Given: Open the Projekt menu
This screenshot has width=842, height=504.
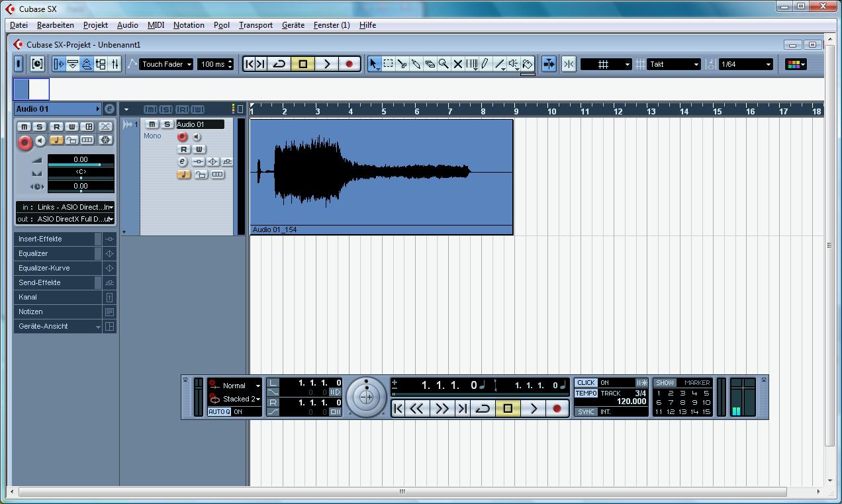Looking at the screenshot, I should point(95,25).
